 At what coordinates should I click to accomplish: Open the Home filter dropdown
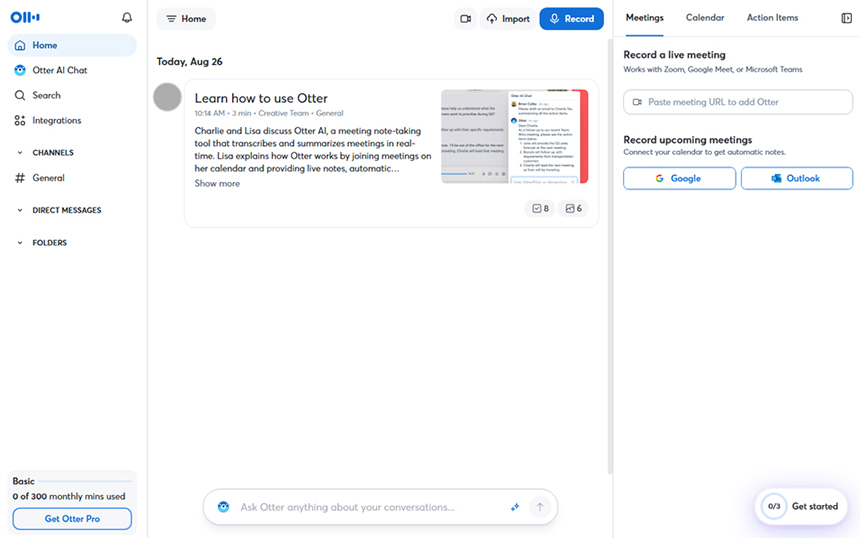(186, 19)
